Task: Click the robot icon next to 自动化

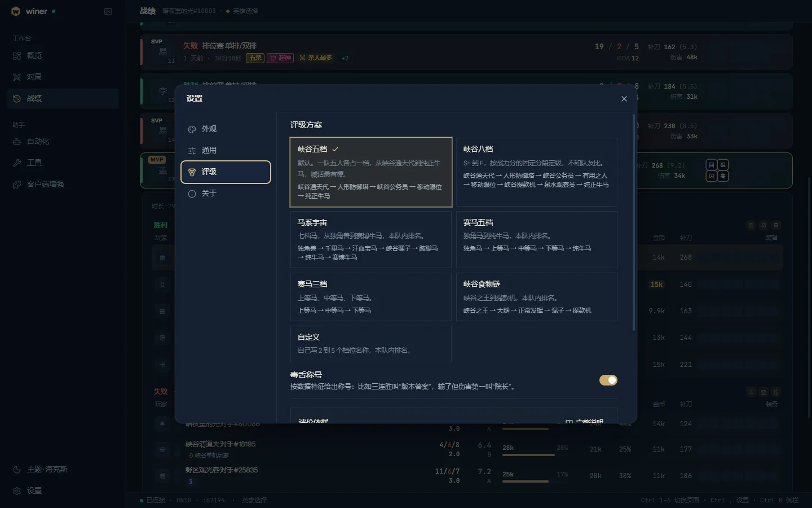Action: point(17,141)
